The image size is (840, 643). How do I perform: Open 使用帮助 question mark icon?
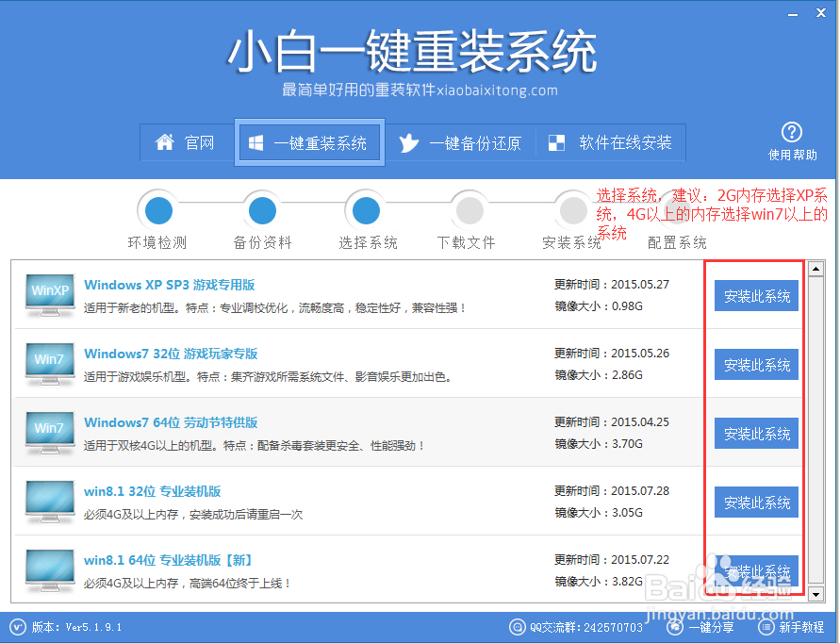coord(792,132)
